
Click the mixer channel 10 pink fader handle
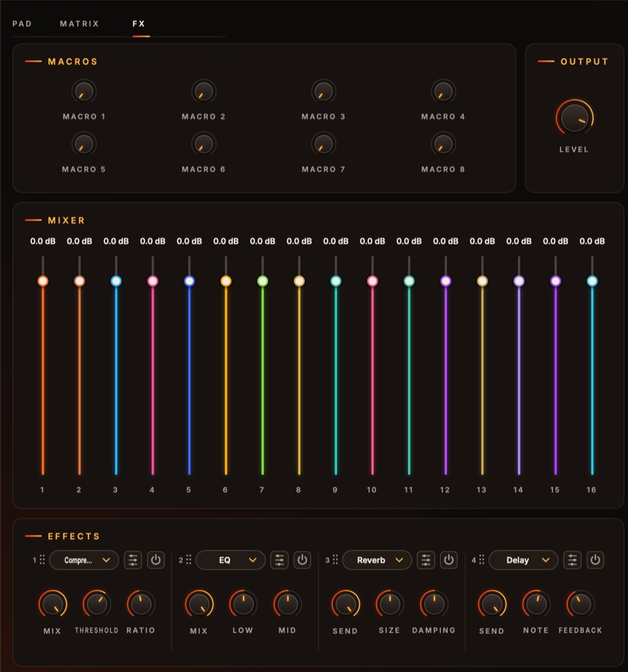(x=372, y=281)
